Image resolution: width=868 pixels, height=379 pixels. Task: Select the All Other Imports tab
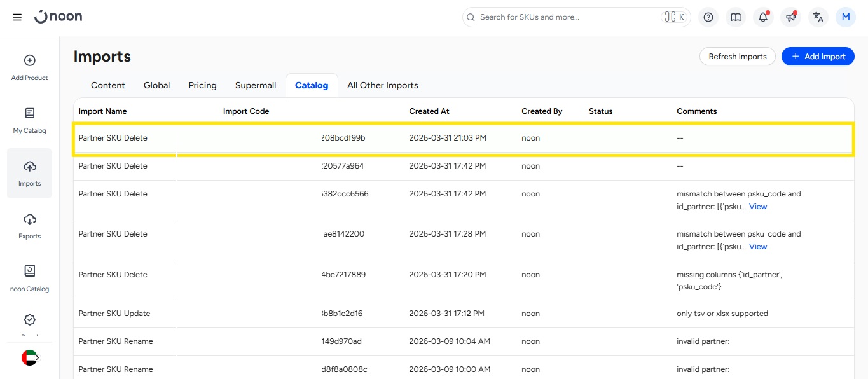(x=382, y=85)
